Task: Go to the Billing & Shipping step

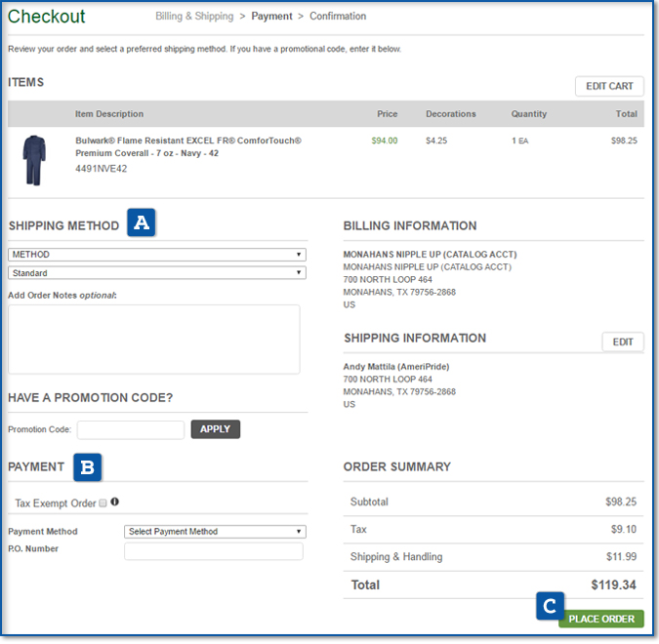Action: (x=194, y=17)
